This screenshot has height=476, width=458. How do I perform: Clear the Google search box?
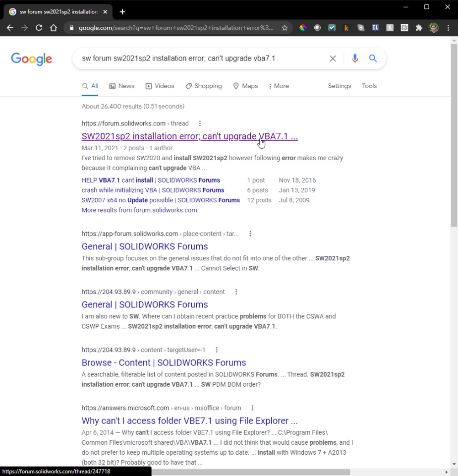click(333, 59)
